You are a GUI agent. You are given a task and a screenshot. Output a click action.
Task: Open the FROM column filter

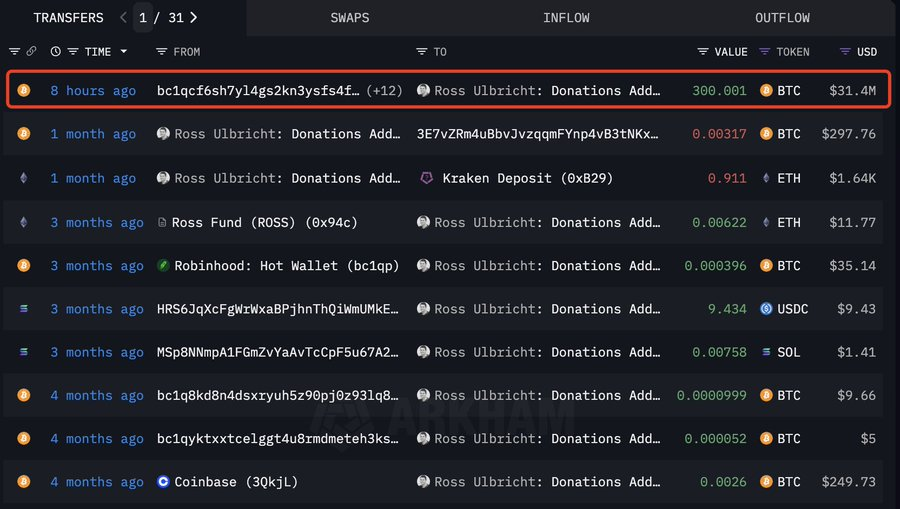[x=161, y=52]
